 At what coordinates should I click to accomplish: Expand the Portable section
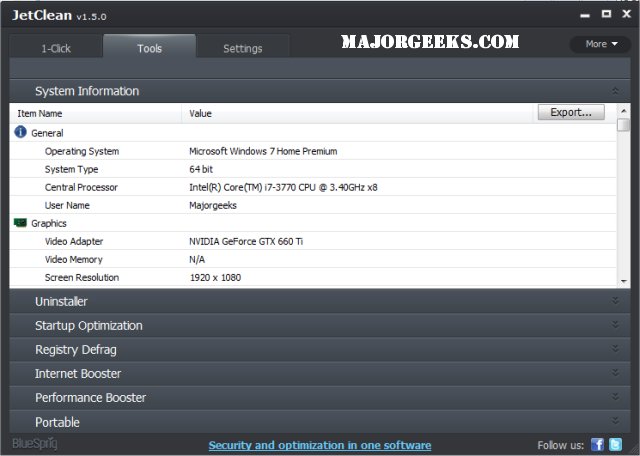[616, 421]
